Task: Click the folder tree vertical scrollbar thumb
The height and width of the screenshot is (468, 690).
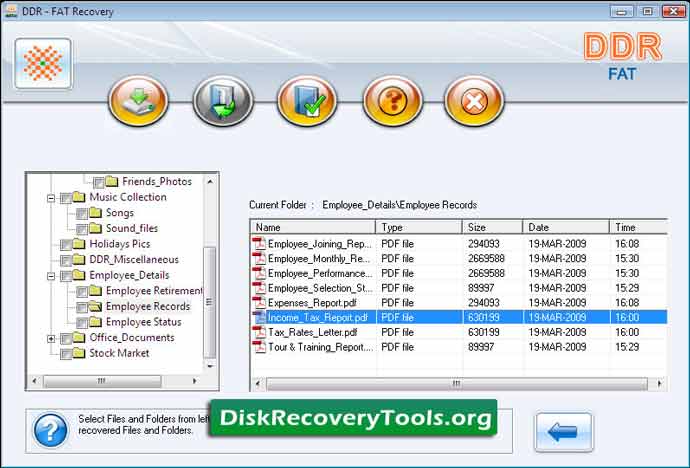Action: [x=210, y=303]
